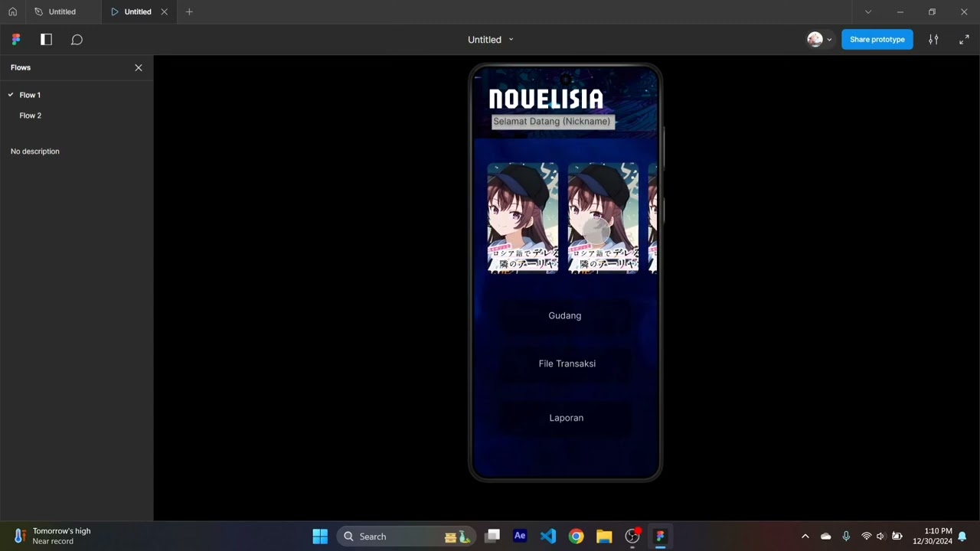Open the weather widget Tomorrow's high
Screen dimensions: 980x551
pos(52,536)
